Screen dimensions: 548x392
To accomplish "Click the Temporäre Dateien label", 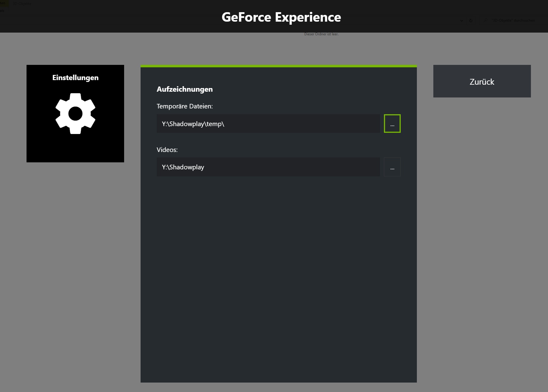I will pyautogui.click(x=184, y=106).
